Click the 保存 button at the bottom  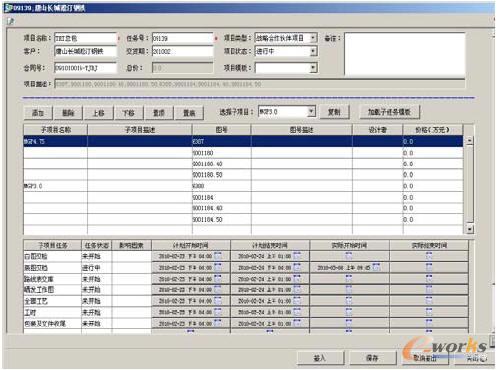(372, 358)
